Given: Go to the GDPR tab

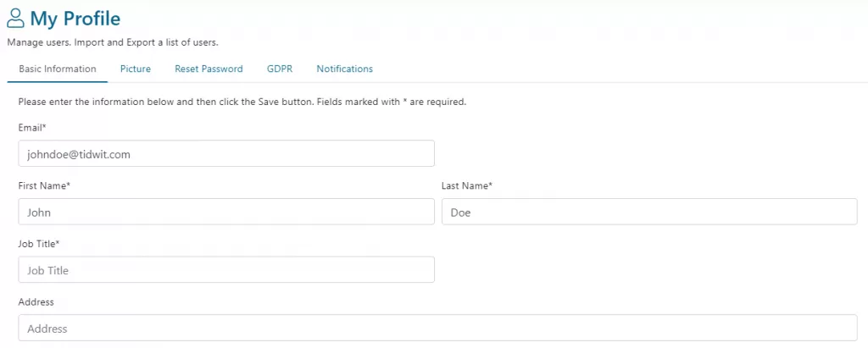Looking at the screenshot, I should (x=280, y=69).
